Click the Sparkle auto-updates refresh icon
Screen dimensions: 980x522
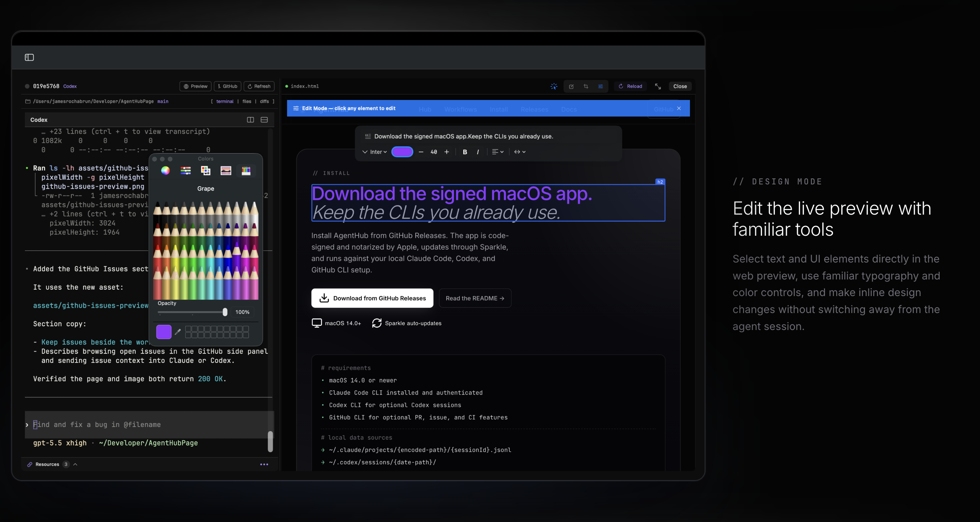click(x=376, y=323)
